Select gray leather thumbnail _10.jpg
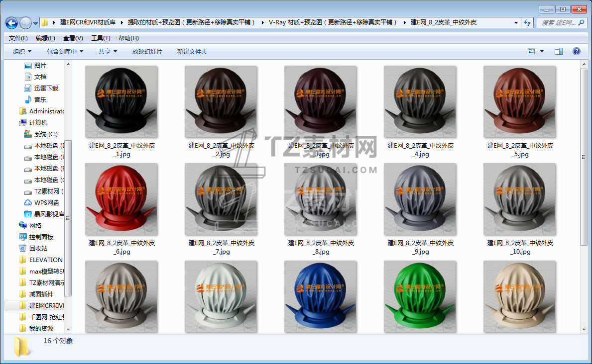 click(x=519, y=199)
